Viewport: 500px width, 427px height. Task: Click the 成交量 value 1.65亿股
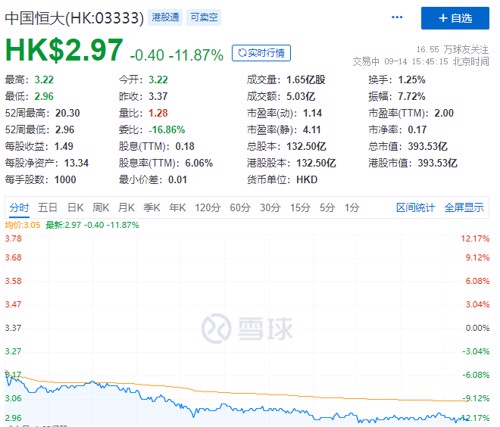coord(306,80)
